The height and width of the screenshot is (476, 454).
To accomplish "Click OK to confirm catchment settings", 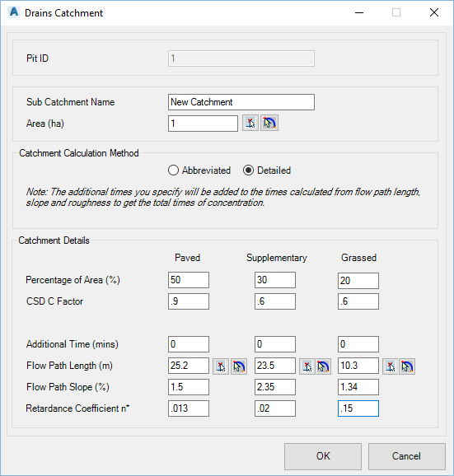I will (x=323, y=456).
